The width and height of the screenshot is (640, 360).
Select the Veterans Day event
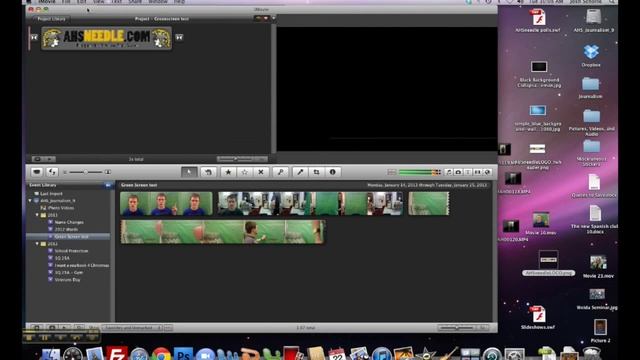pyautogui.click(x=67, y=280)
